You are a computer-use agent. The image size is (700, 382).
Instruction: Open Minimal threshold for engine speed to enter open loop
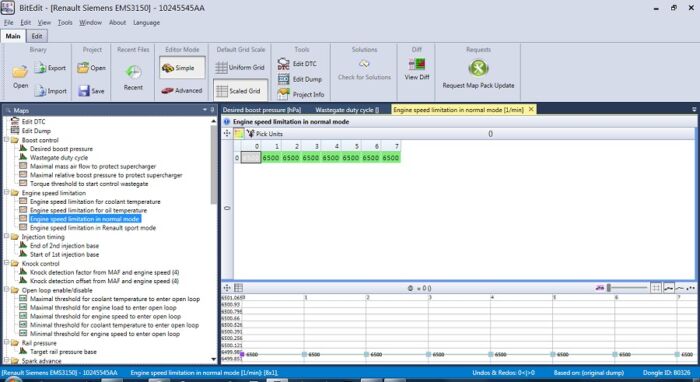(x=105, y=334)
